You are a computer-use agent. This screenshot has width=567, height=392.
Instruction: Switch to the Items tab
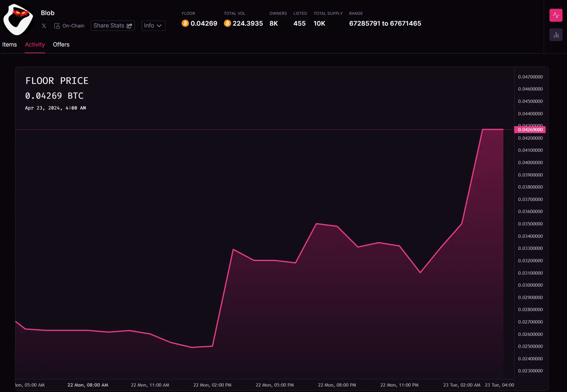pyautogui.click(x=10, y=44)
